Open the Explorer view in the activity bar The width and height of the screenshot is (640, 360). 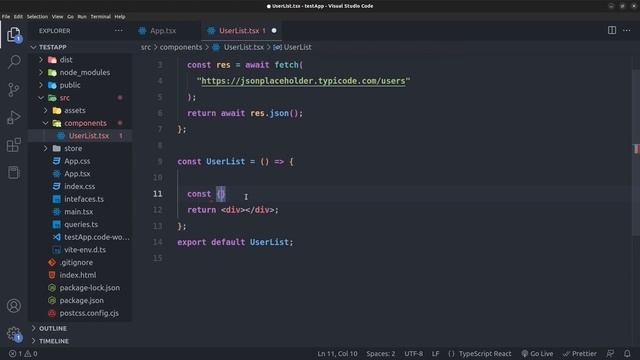click(x=14, y=35)
